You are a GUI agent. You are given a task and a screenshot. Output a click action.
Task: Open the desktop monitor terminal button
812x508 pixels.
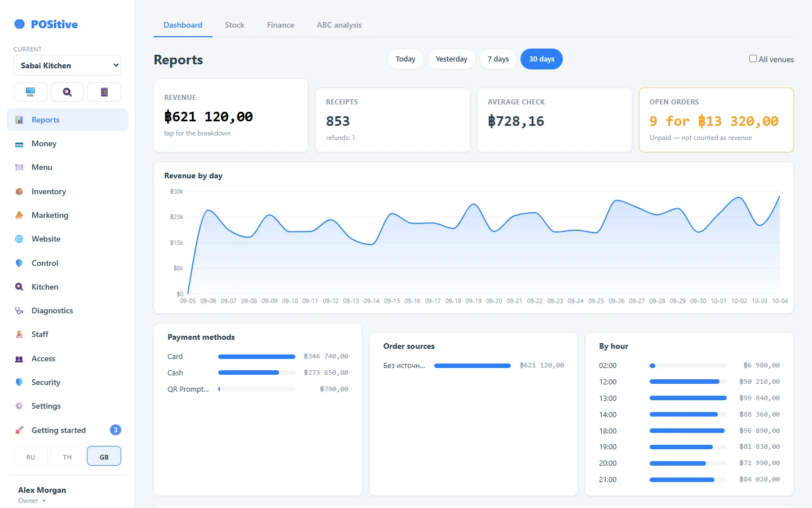(x=30, y=92)
